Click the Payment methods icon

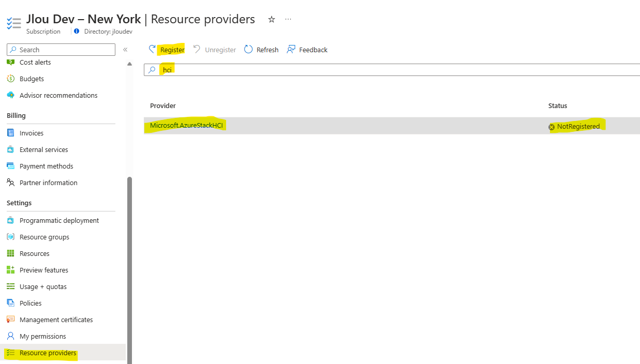pyautogui.click(x=10, y=166)
